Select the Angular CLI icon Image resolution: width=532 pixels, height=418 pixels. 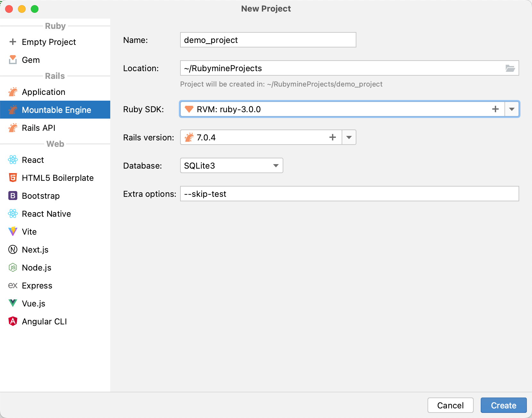tap(12, 321)
